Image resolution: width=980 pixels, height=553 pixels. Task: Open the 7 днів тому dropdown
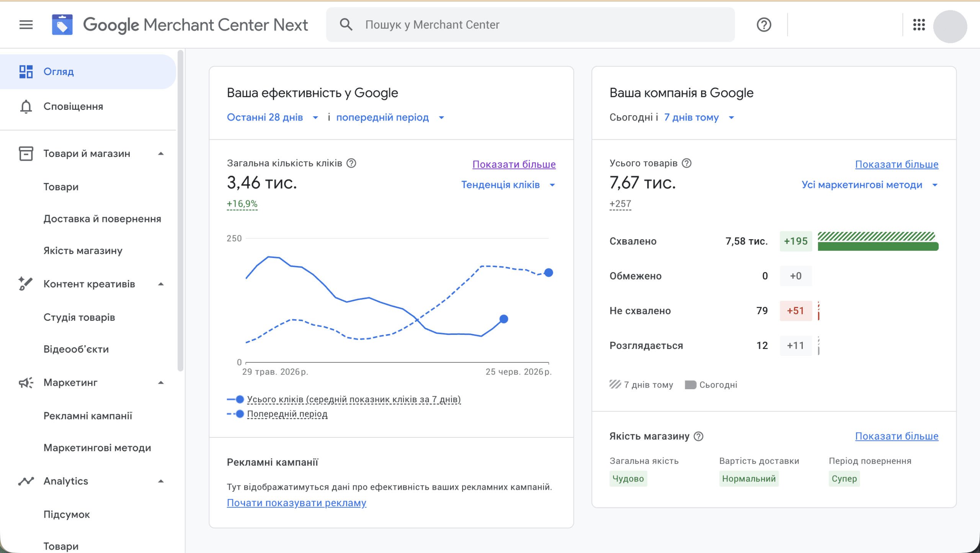coord(699,117)
